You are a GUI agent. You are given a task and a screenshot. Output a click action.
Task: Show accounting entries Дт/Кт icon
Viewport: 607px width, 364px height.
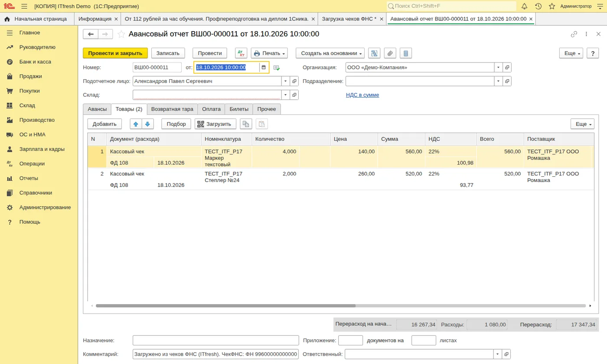[x=241, y=53]
